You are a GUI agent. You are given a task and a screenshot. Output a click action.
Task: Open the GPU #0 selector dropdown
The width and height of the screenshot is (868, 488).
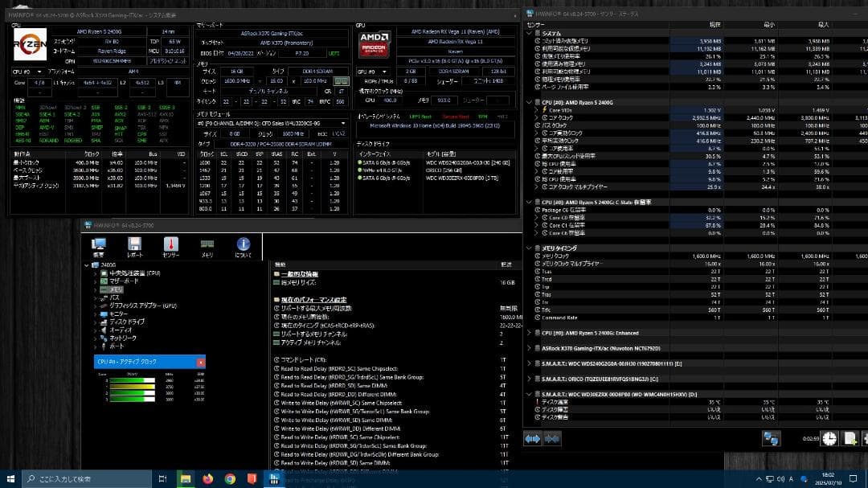(366, 72)
